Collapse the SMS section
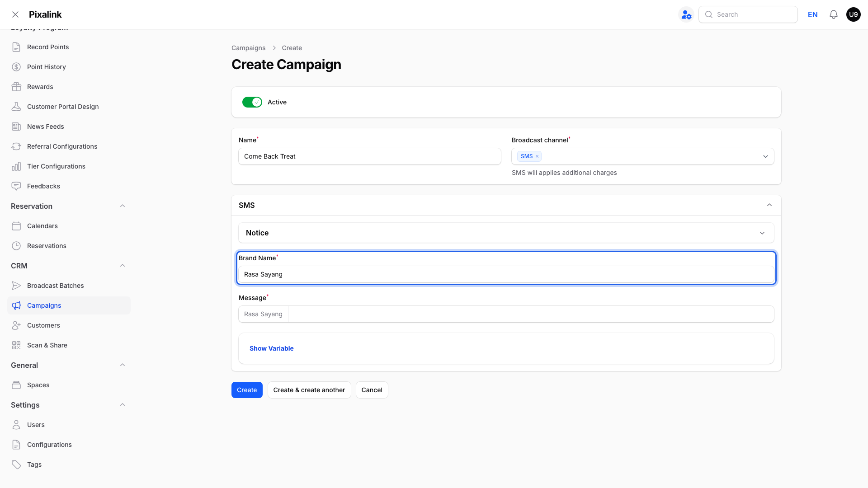 (769, 205)
